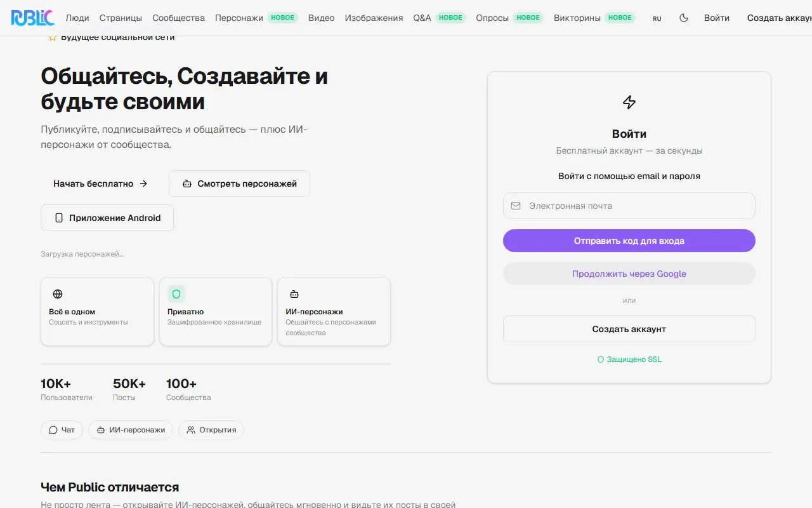Click Создать аккаунт in login panel

tap(629, 329)
